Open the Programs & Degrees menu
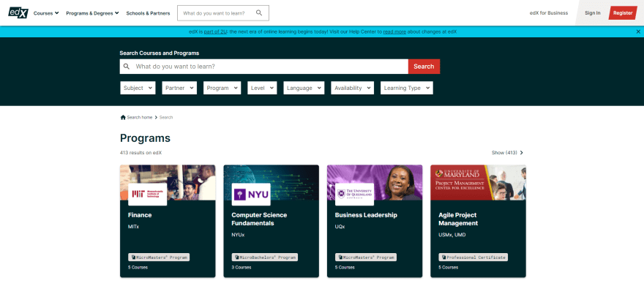Image resolution: width=644 pixels, height=286 pixels. (x=92, y=13)
